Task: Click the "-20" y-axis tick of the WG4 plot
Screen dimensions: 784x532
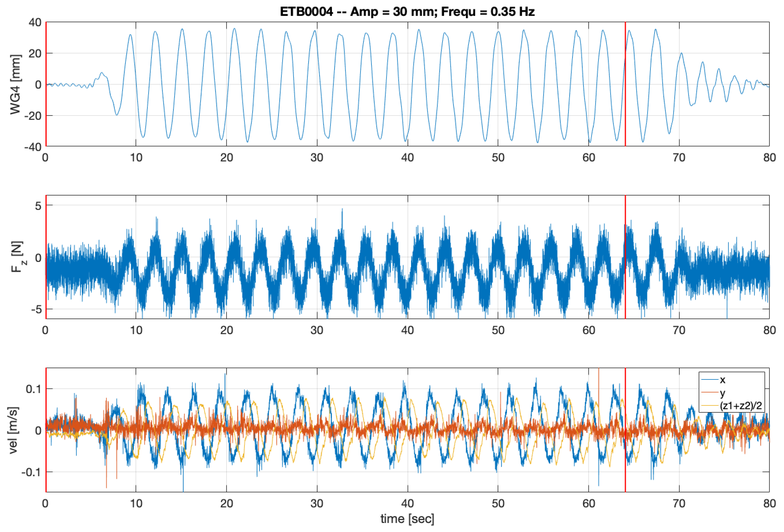Action: pyautogui.click(x=33, y=116)
